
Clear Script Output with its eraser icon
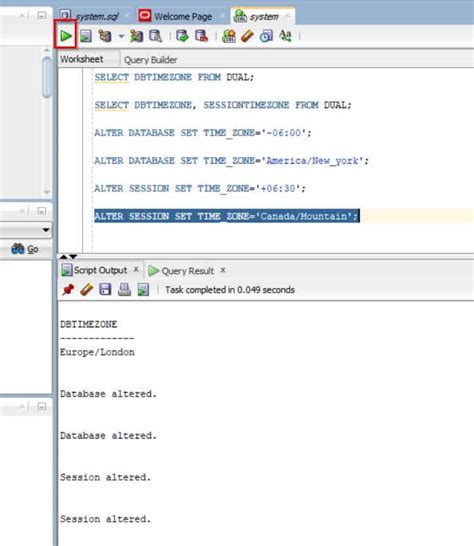click(87, 289)
